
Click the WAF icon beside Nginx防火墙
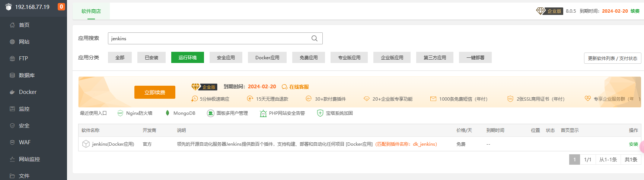point(120,113)
